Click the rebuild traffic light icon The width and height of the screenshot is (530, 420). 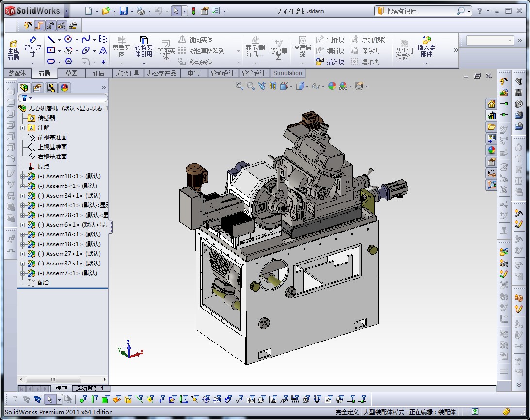point(193,11)
